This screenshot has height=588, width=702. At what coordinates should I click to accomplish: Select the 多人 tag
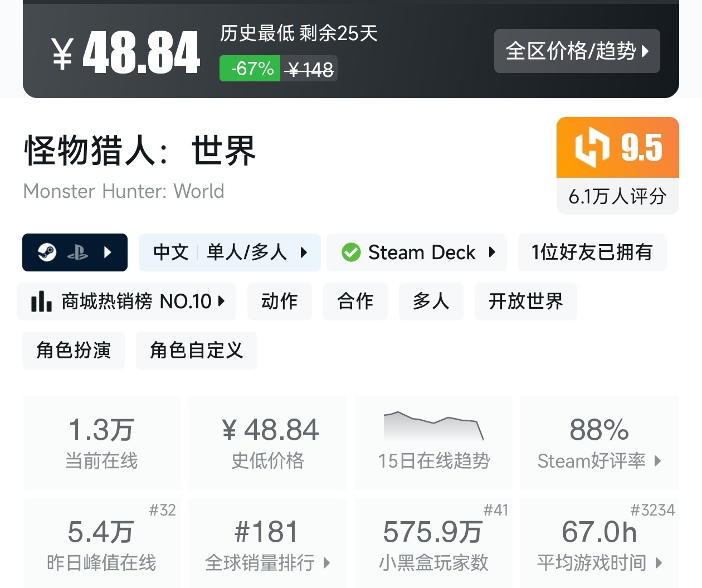(431, 302)
